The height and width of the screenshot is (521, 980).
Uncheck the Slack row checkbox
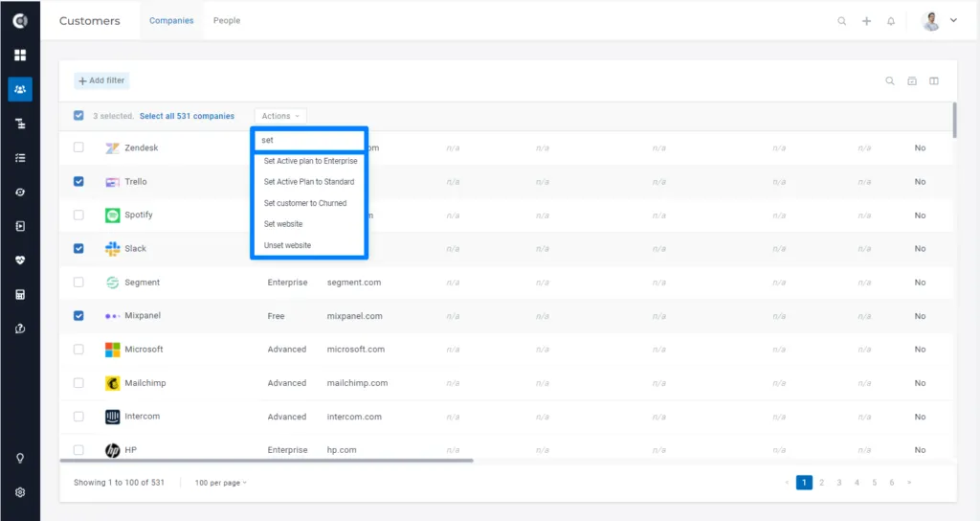point(78,248)
